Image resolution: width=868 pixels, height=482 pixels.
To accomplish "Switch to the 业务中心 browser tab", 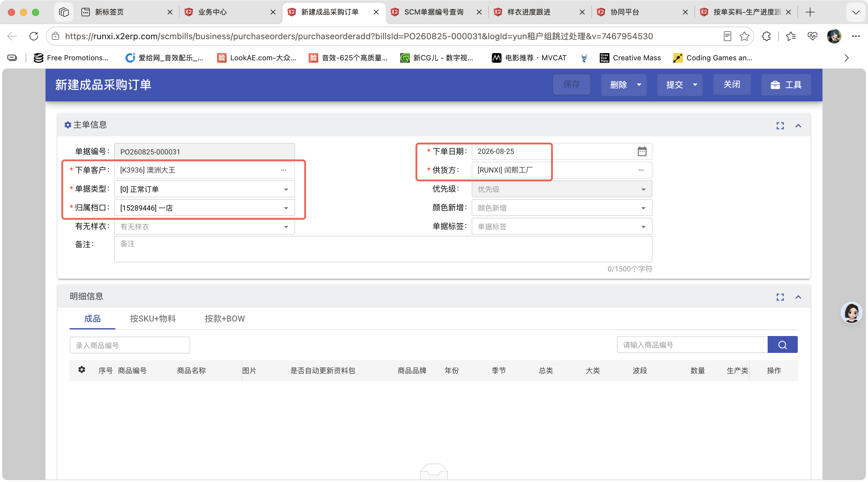I will point(230,12).
